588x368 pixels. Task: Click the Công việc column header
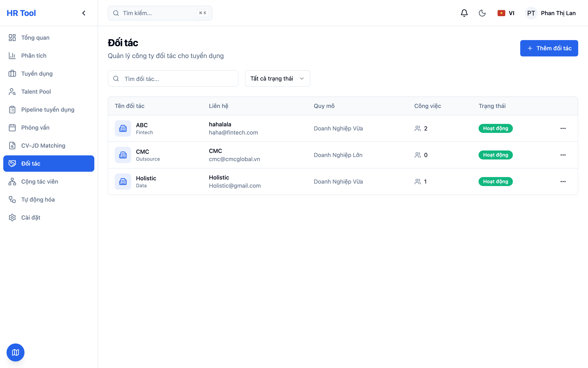(427, 106)
